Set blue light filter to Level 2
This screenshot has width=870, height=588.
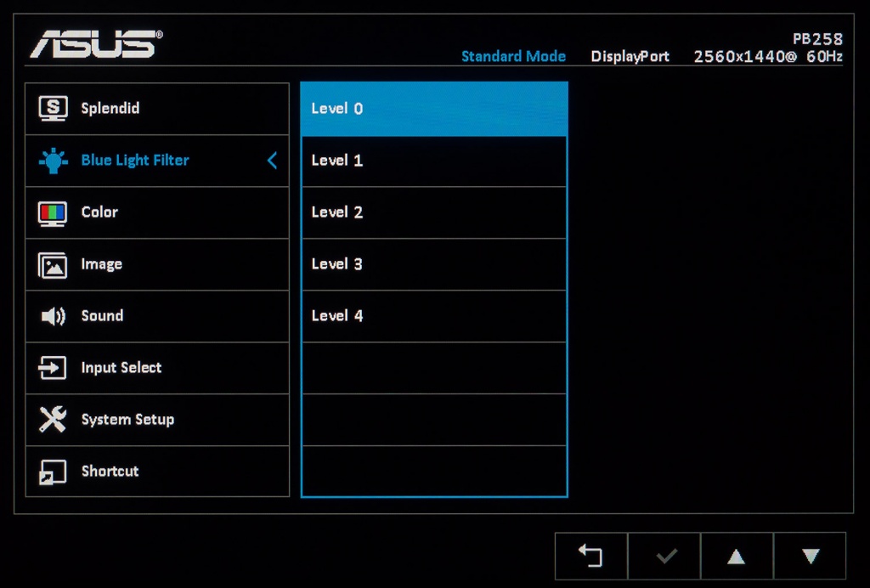pyautogui.click(x=434, y=212)
